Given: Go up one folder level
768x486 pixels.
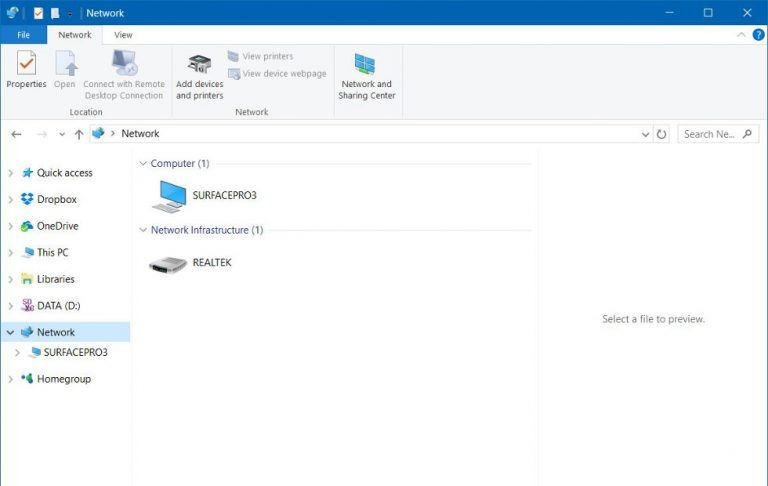Looking at the screenshot, I should click(78, 134).
